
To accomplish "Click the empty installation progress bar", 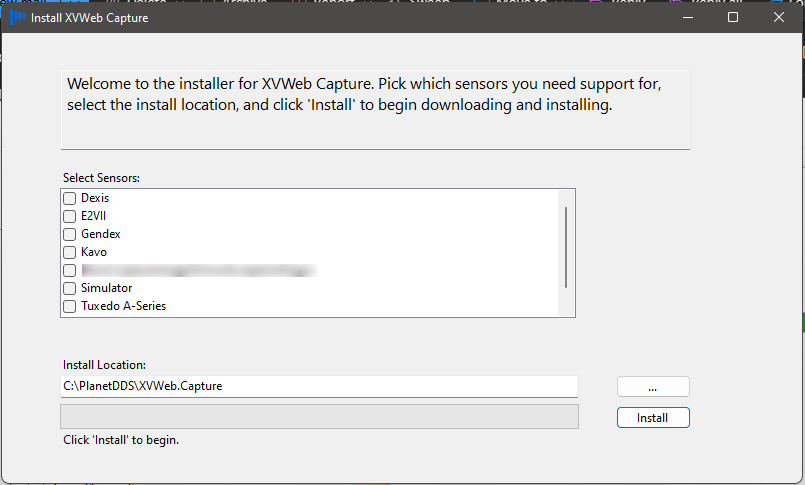I will [x=319, y=417].
